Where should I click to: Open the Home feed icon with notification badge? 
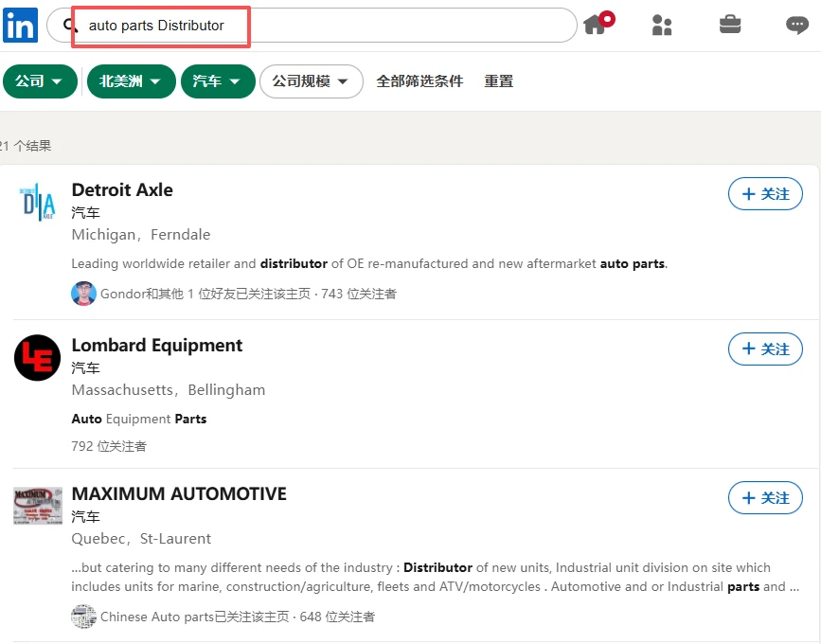[x=598, y=24]
